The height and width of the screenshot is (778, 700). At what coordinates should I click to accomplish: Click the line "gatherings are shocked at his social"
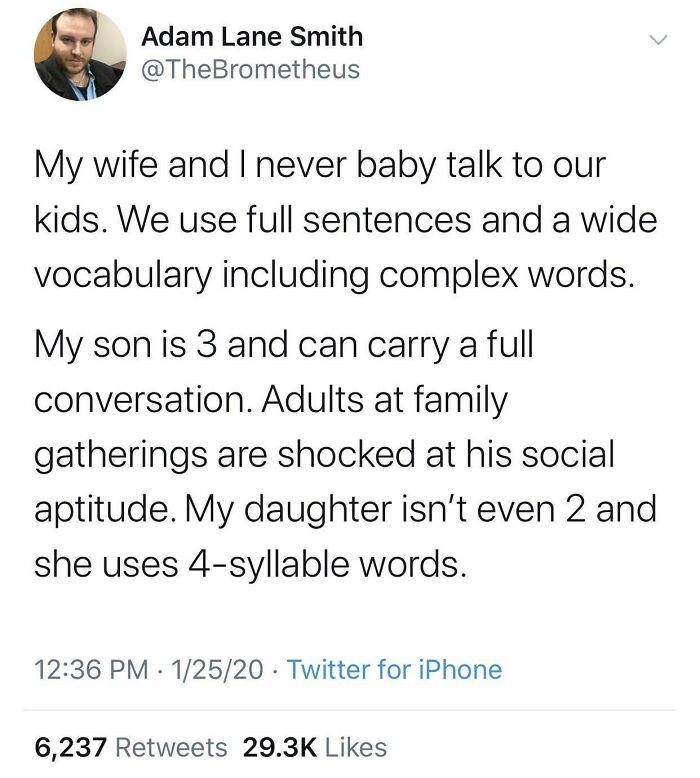click(324, 454)
